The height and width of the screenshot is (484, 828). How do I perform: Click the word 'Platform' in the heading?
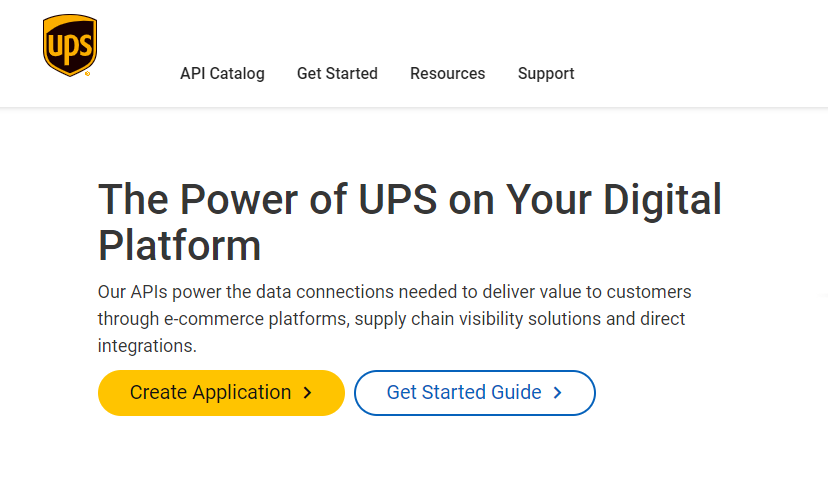[180, 246]
